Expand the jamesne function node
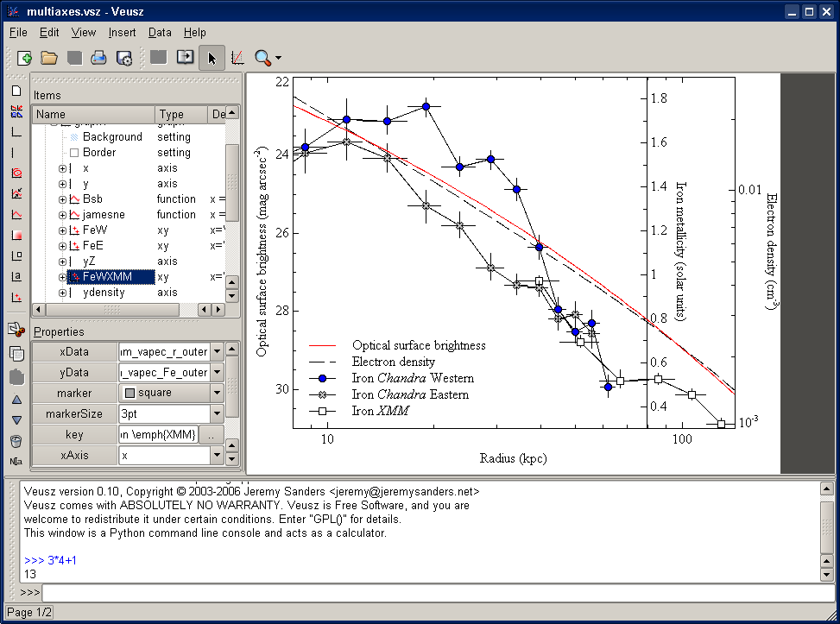 [63, 215]
